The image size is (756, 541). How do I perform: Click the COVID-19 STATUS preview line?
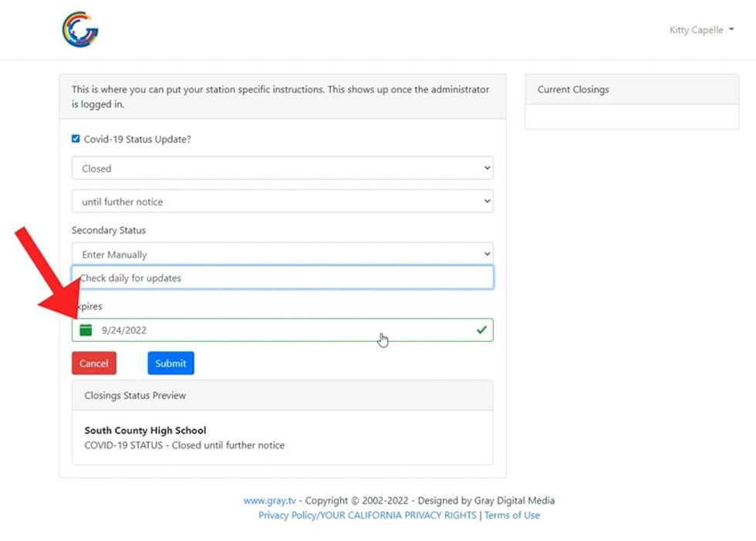coord(184,445)
